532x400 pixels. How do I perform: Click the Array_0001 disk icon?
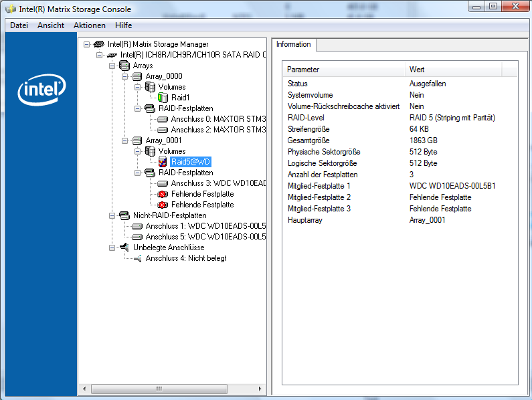(x=137, y=140)
